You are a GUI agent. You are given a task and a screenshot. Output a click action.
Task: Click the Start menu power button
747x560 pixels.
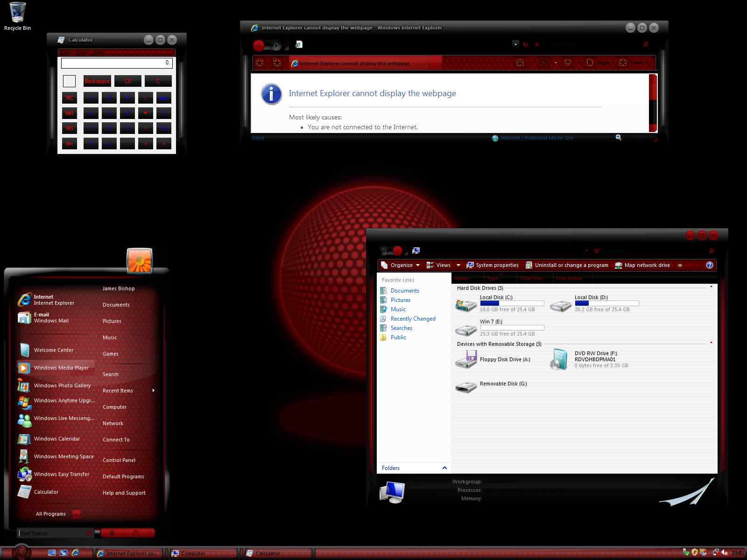112,533
